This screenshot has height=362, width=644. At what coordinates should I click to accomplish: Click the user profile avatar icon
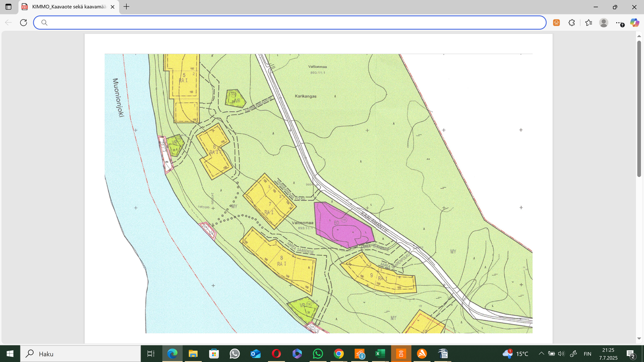(604, 23)
